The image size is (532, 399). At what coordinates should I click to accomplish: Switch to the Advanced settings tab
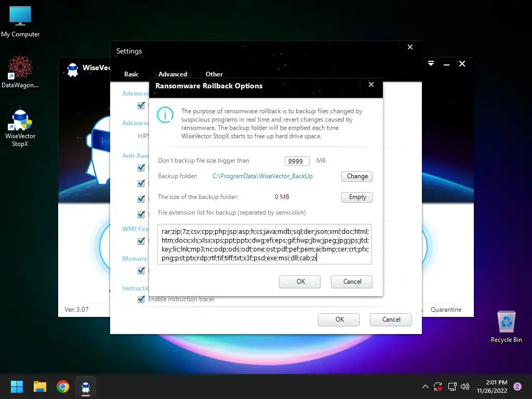pos(172,74)
